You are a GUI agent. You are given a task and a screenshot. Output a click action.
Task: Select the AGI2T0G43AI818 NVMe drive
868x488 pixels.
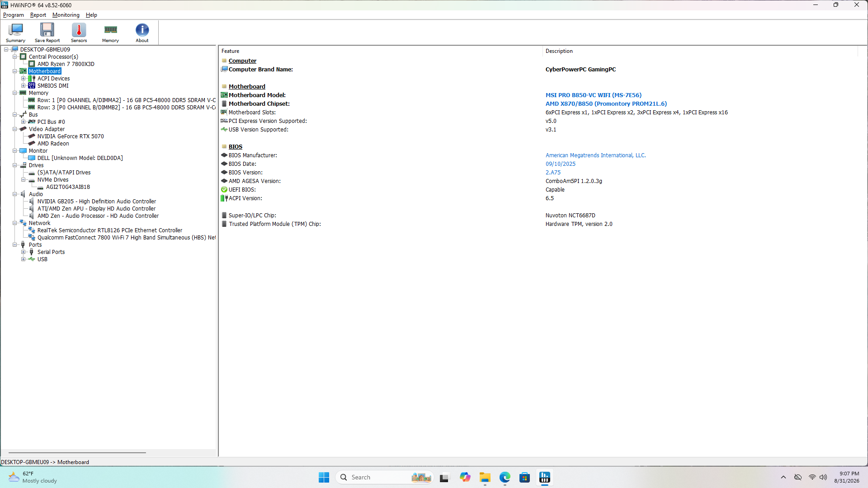[68, 187]
